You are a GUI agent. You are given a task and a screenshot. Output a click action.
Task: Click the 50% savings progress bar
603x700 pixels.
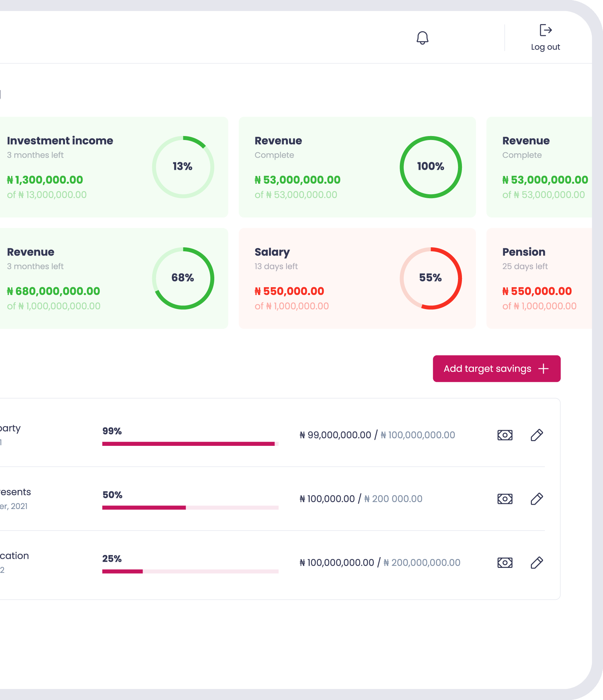tap(190, 508)
